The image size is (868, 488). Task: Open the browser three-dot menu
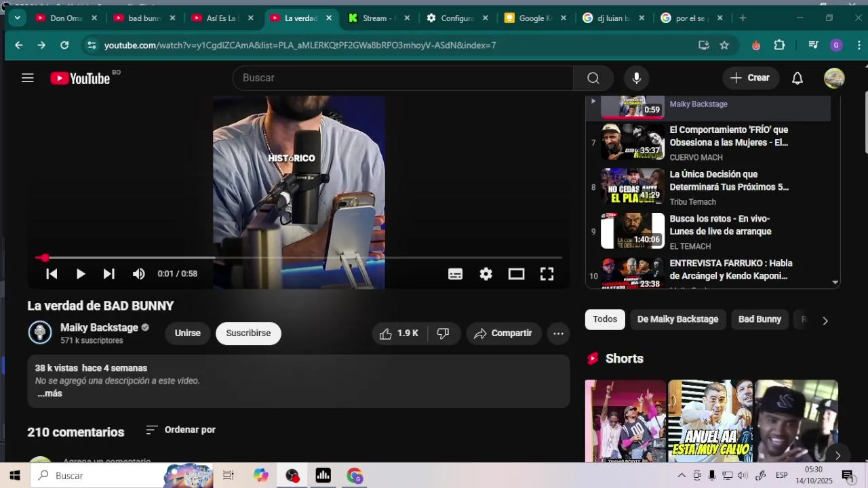click(x=859, y=45)
